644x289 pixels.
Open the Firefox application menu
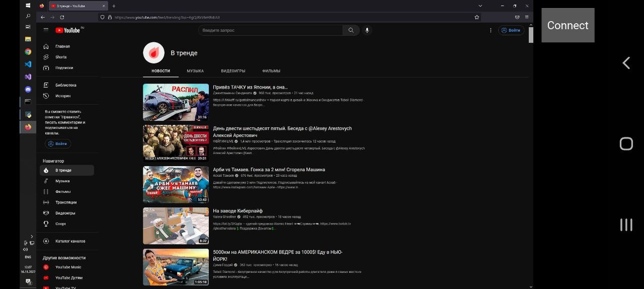[x=527, y=17]
